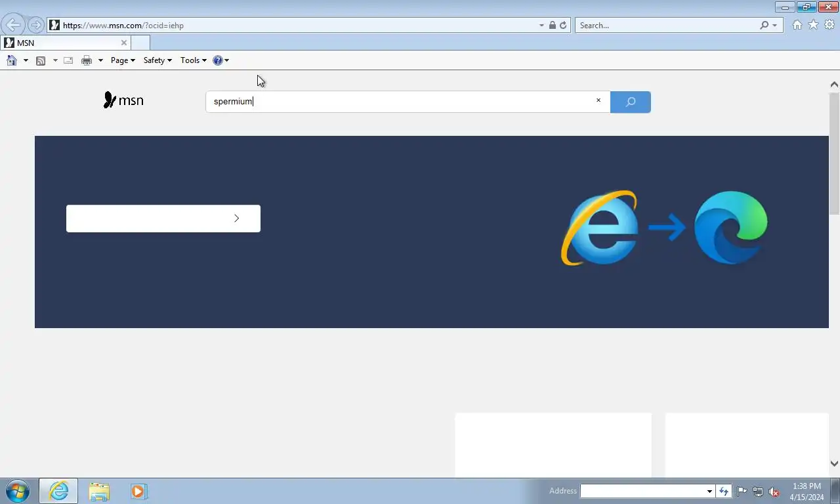Expand the search provider dropdown arrow
This screenshot has width=840, height=504.
(x=774, y=25)
